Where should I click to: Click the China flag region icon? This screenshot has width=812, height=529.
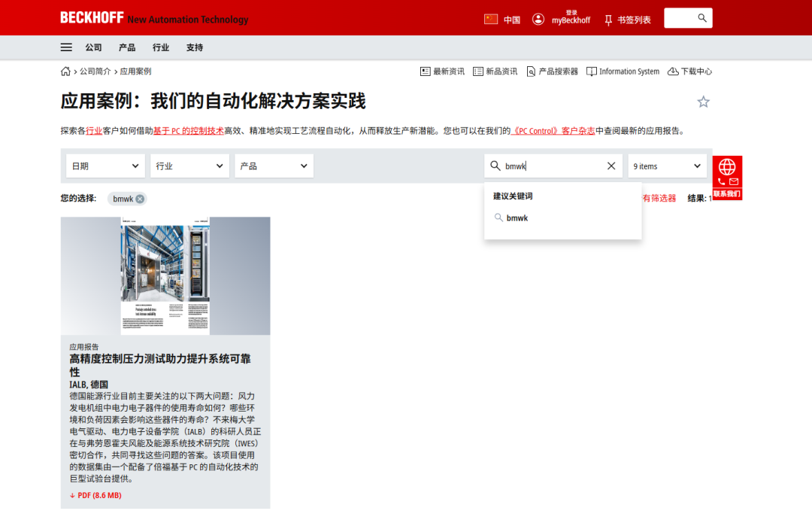(x=491, y=19)
